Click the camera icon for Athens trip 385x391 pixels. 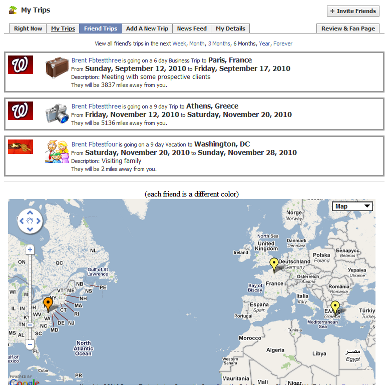[57, 113]
